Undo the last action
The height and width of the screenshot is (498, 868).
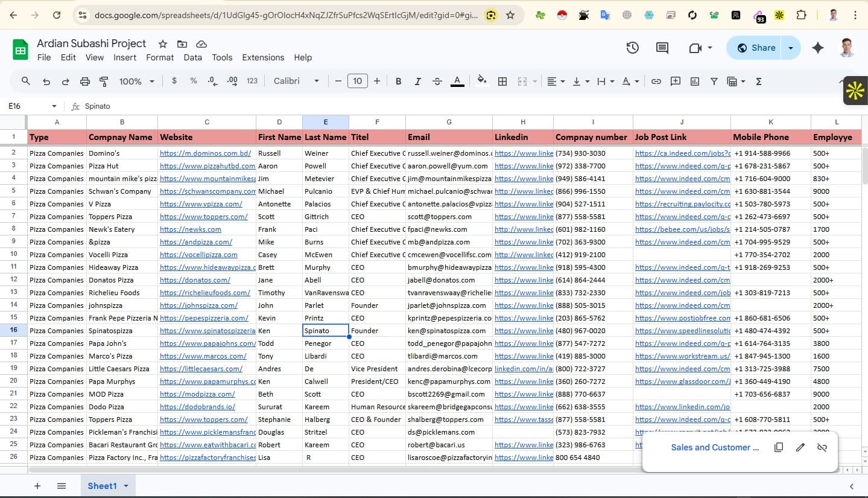tap(46, 81)
